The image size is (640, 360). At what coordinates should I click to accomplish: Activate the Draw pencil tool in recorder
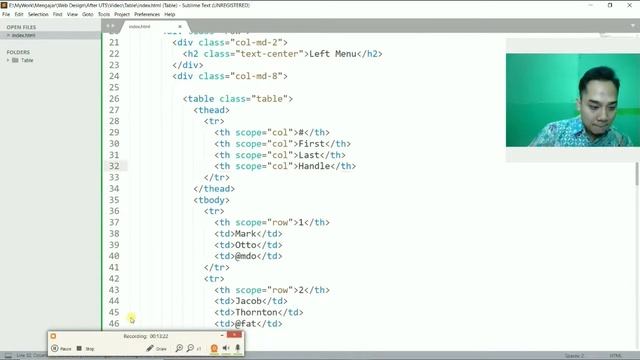(x=156, y=349)
